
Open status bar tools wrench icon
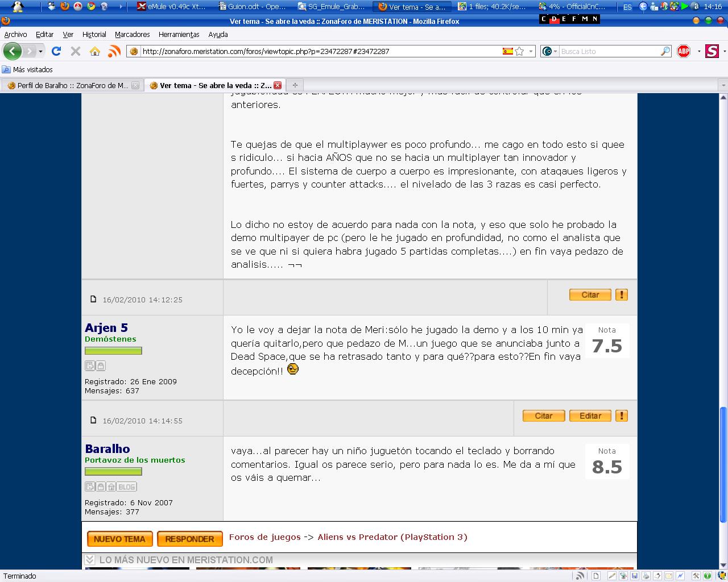(696, 576)
